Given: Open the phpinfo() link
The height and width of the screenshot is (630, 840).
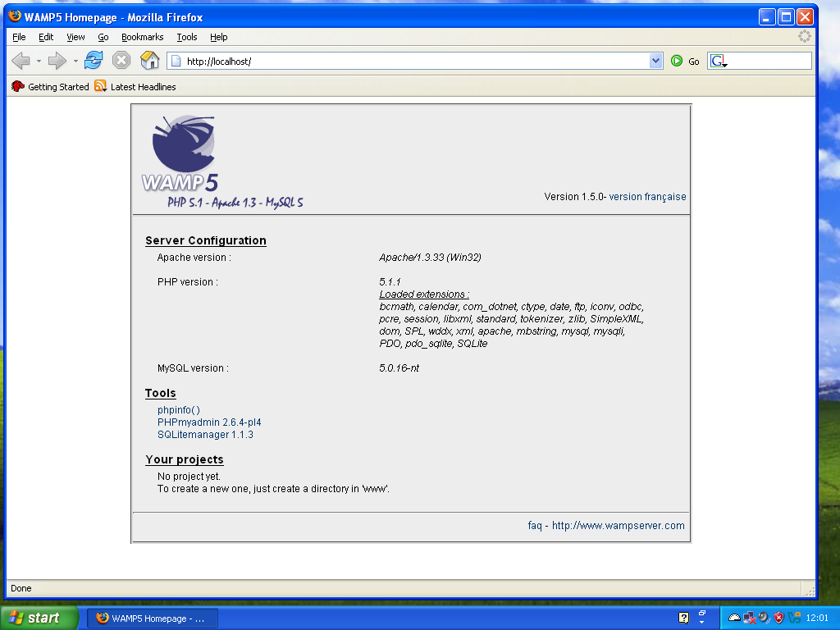Looking at the screenshot, I should 178,410.
